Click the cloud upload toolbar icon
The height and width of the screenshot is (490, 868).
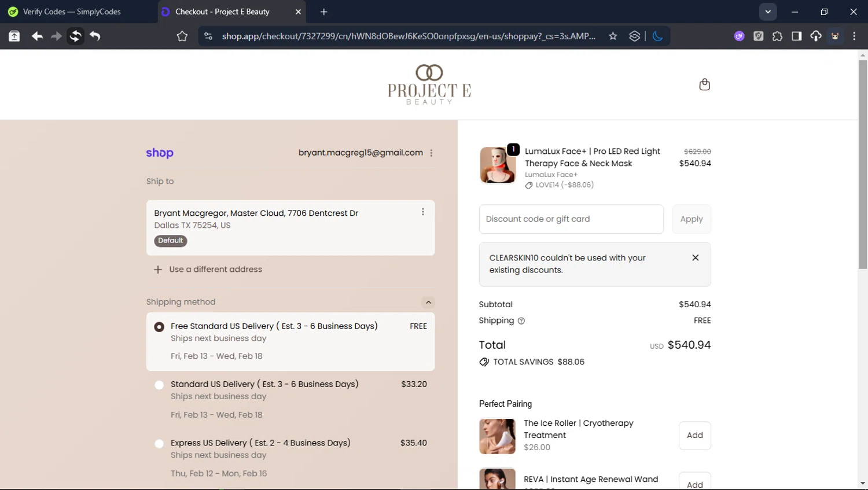[x=815, y=36]
